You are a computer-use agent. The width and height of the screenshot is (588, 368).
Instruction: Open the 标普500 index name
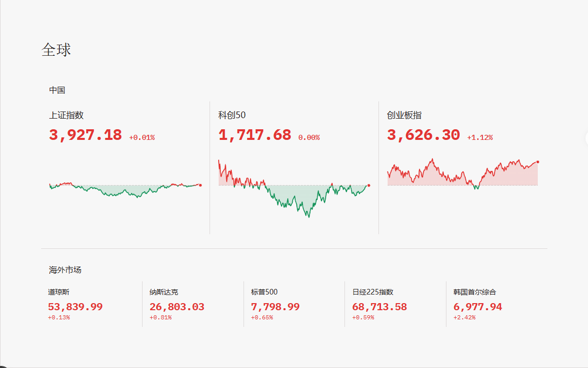[x=264, y=292]
